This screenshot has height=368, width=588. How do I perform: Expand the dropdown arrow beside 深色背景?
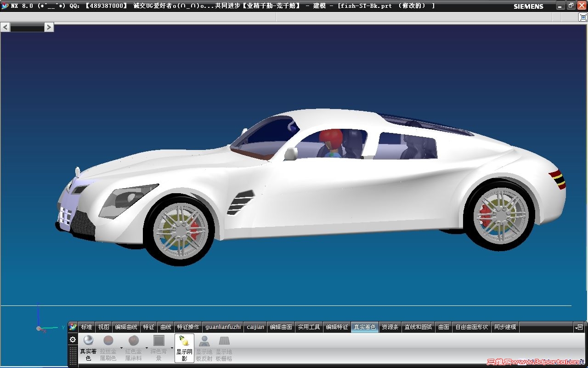point(172,348)
